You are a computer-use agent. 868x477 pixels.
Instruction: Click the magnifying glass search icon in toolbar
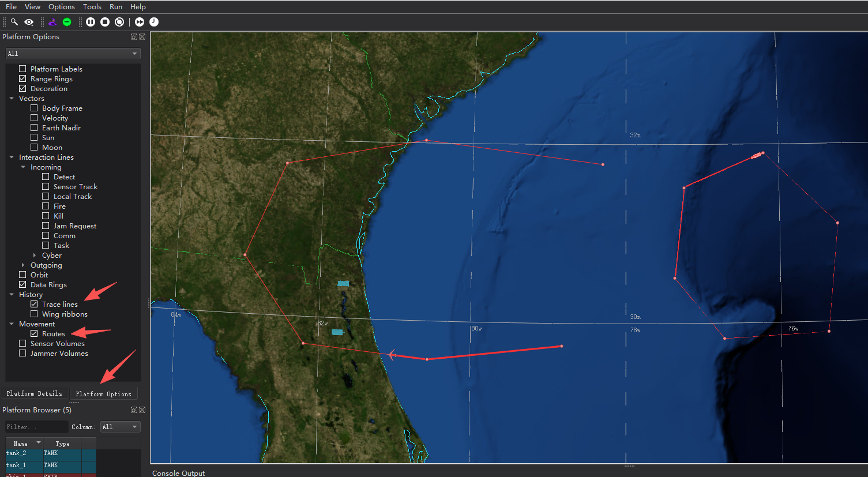(x=14, y=22)
